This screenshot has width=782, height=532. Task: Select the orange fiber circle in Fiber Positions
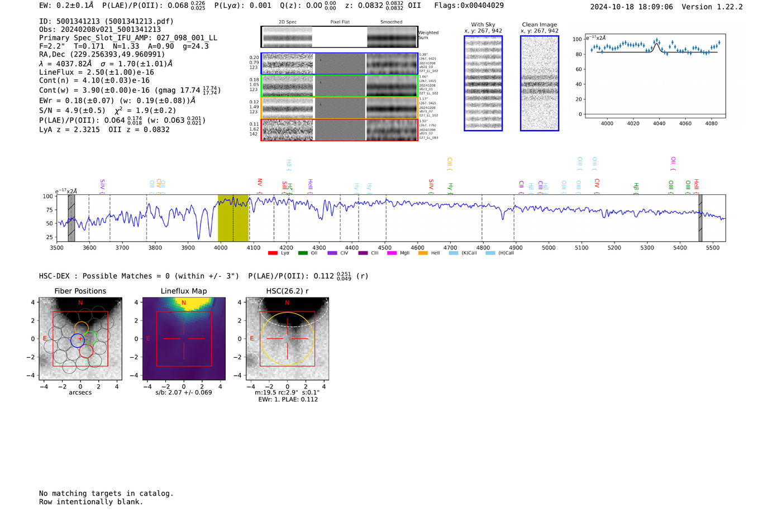82,328
